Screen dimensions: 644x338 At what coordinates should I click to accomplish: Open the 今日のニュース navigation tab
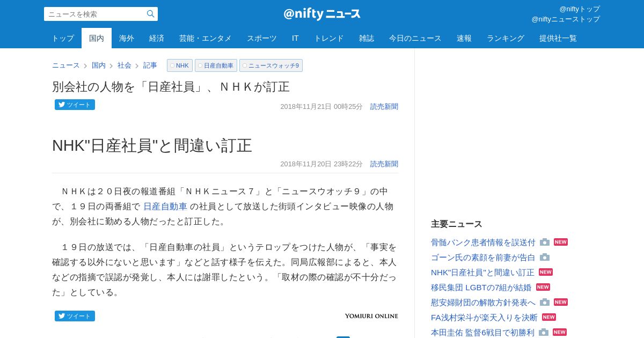pos(415,38)
